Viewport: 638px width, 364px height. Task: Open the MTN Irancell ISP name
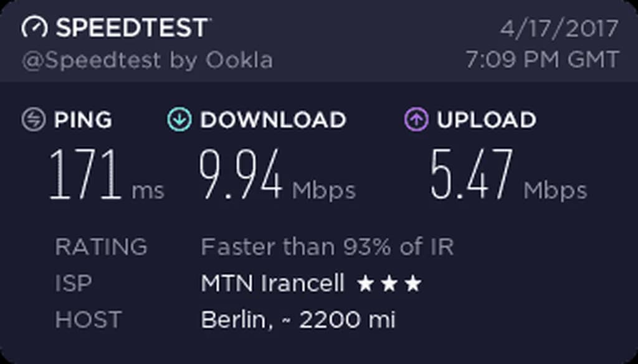(x=272, y=284)
